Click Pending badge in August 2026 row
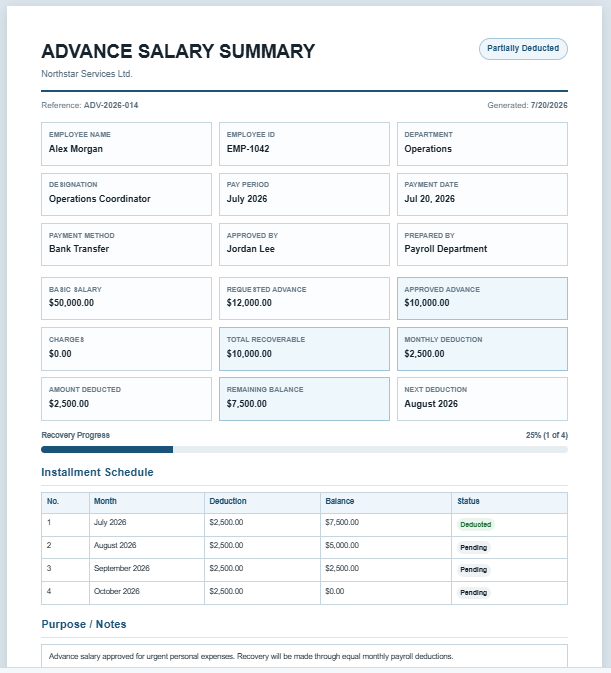The width and height of the screenshot is (611, 673). [x=474, y=548]
